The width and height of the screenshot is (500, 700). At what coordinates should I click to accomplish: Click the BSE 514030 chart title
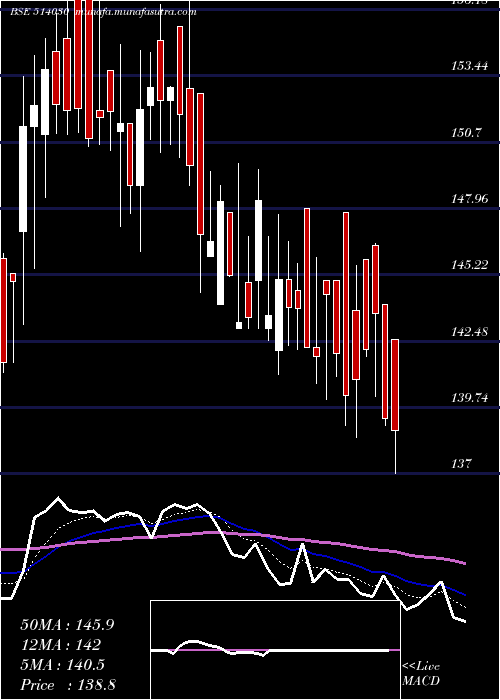40,12
